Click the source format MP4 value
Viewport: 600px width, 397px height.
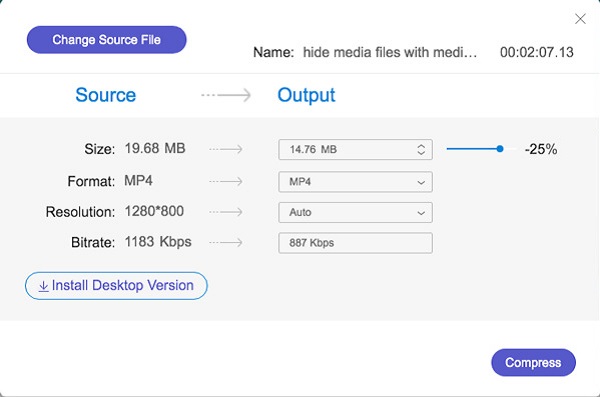(138, 181)
